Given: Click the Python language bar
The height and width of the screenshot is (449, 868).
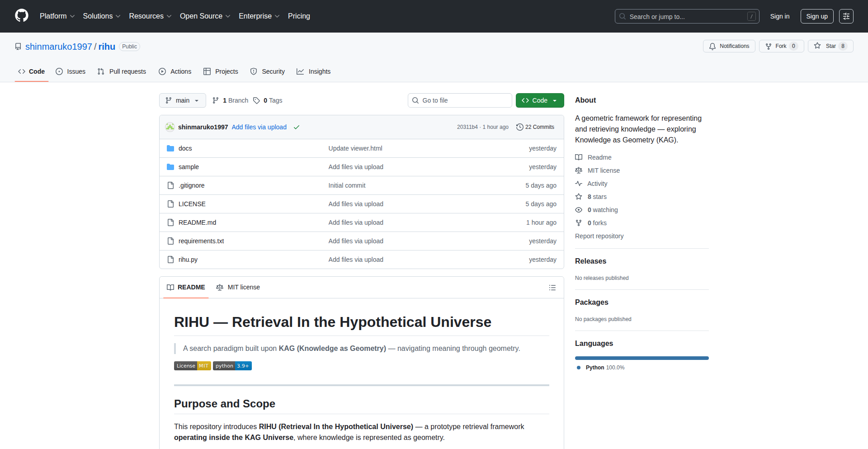Looking at the screenshot, I should (642, 358).
